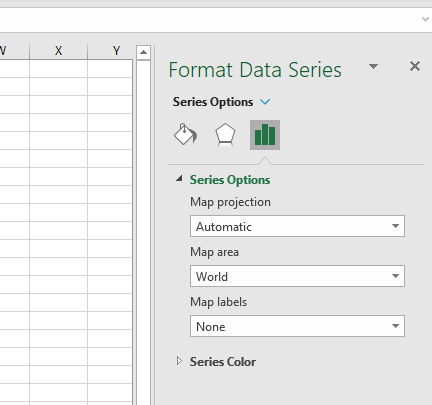
Task: Open the Effects pentagon tab
Action: (x=225, y=135)
